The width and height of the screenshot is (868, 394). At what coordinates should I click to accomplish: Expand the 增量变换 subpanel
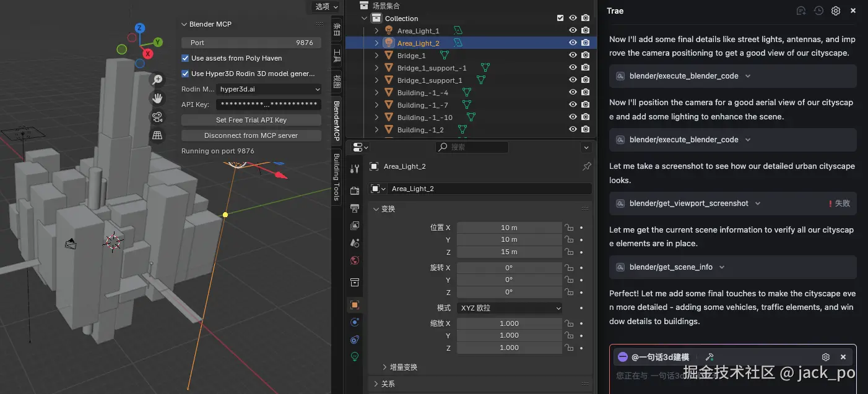pyautogui.click(x=384, y=367)
